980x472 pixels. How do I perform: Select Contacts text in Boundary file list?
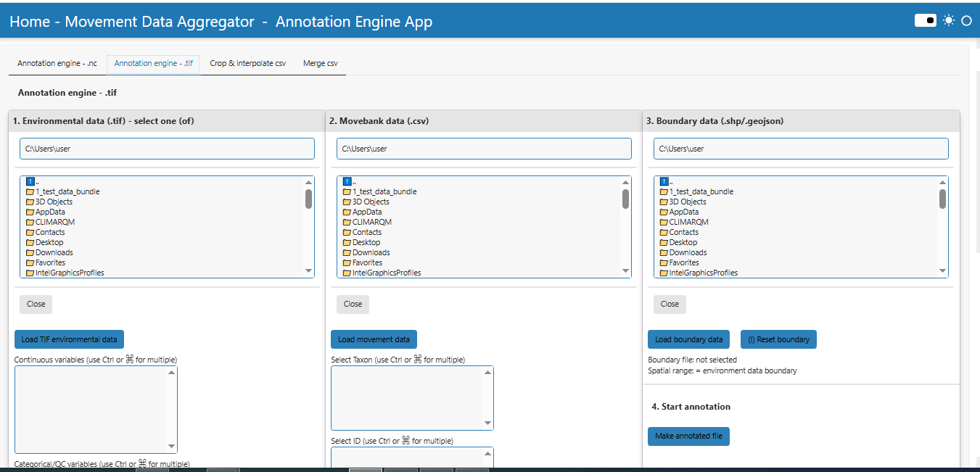coord(684,232)
